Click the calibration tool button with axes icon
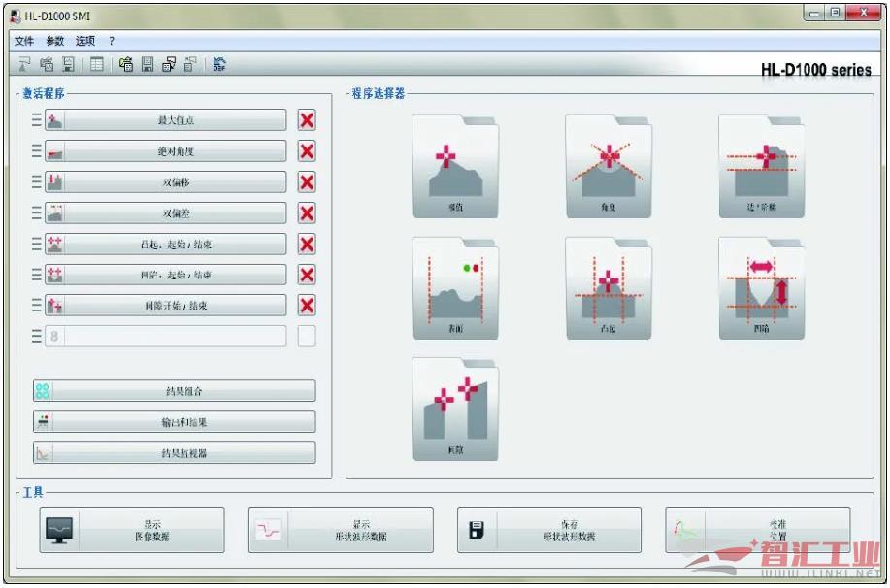Image resolution: width=890 pixels, height=588 pixels. click(x=758, y=530)
